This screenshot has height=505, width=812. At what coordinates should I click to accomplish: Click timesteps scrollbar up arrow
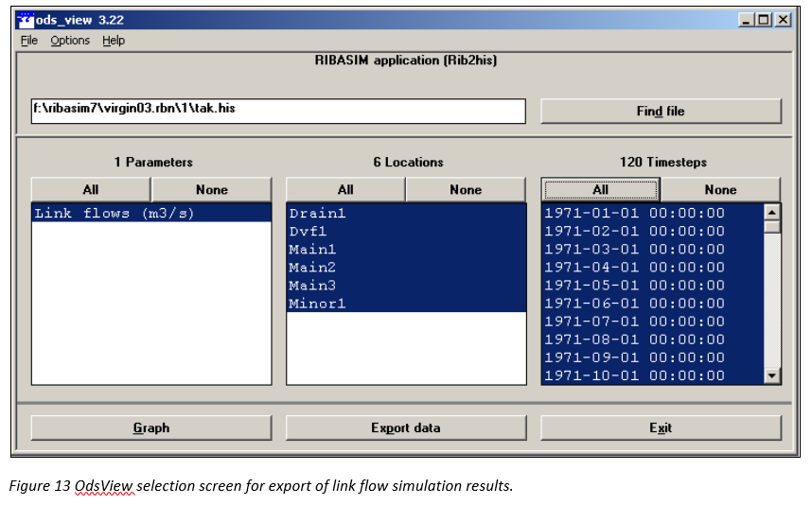coord(772,212)
